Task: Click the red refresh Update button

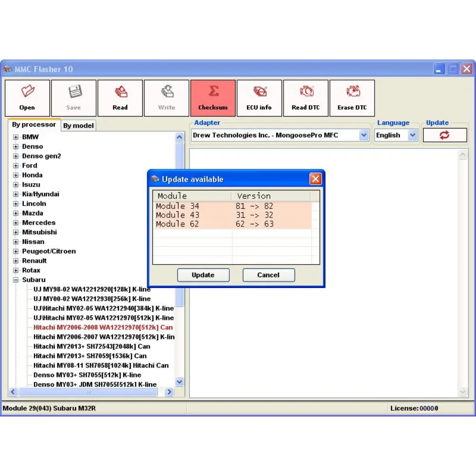Action: tap(445, 135)
